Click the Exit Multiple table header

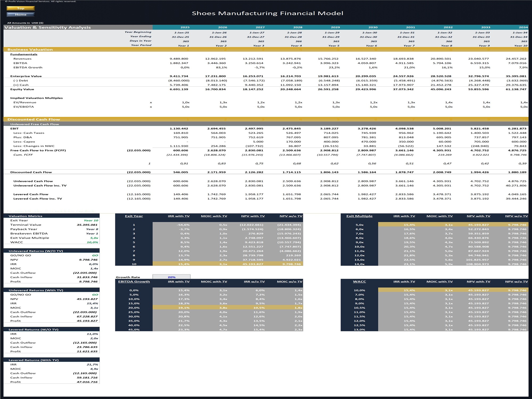coord(360,216)
